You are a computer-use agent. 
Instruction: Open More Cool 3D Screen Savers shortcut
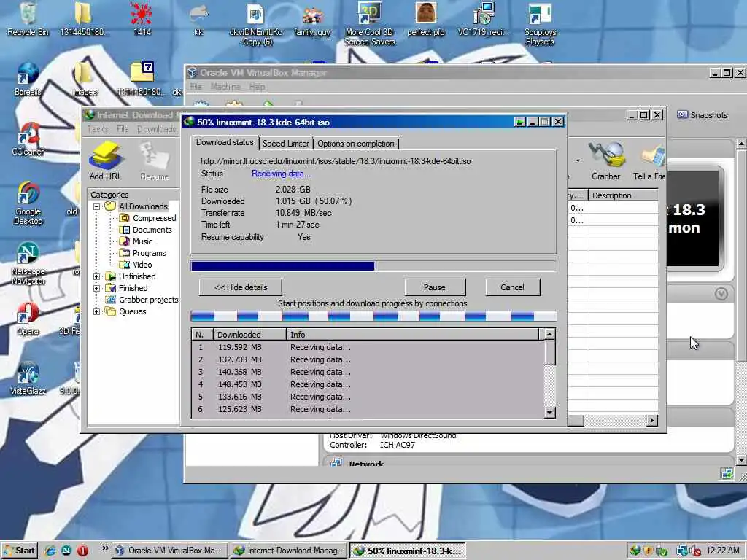(x=370, y=24)
